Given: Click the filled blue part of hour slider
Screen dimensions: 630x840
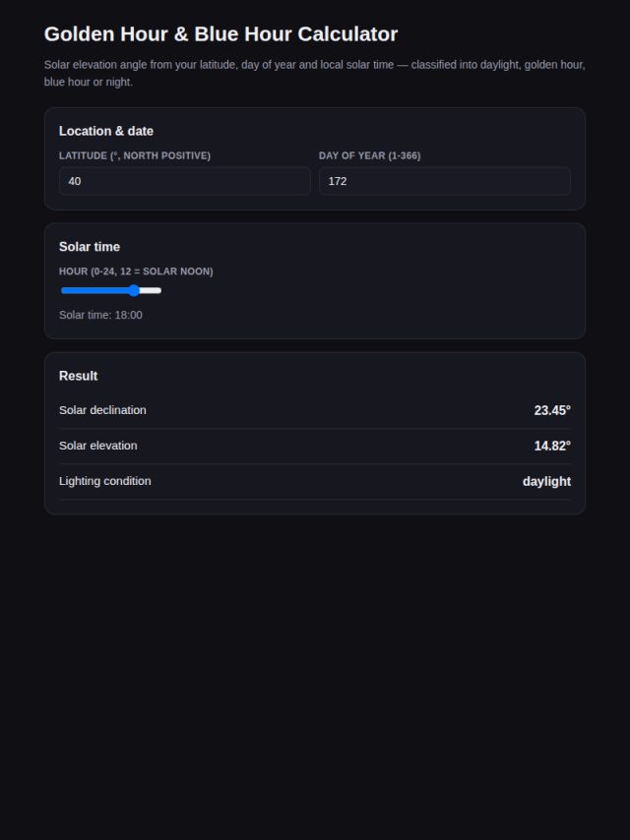Looking at the screenshot, I should (x=94, y=290).
